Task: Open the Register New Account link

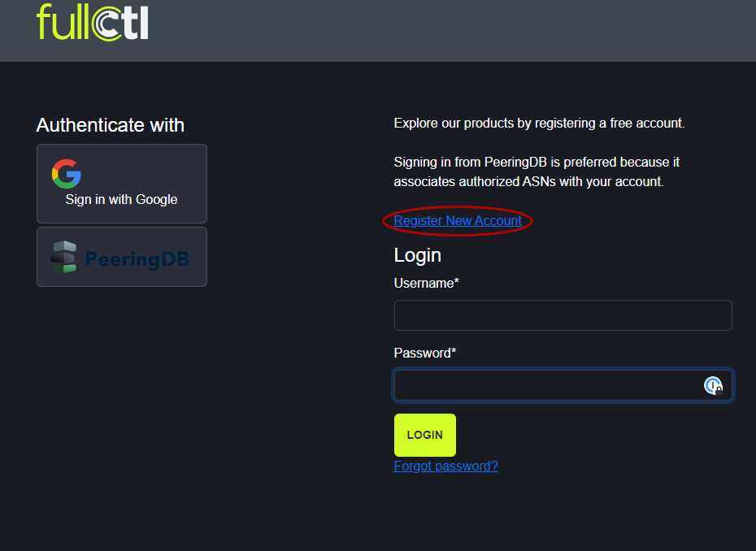Action: [458, 221]
